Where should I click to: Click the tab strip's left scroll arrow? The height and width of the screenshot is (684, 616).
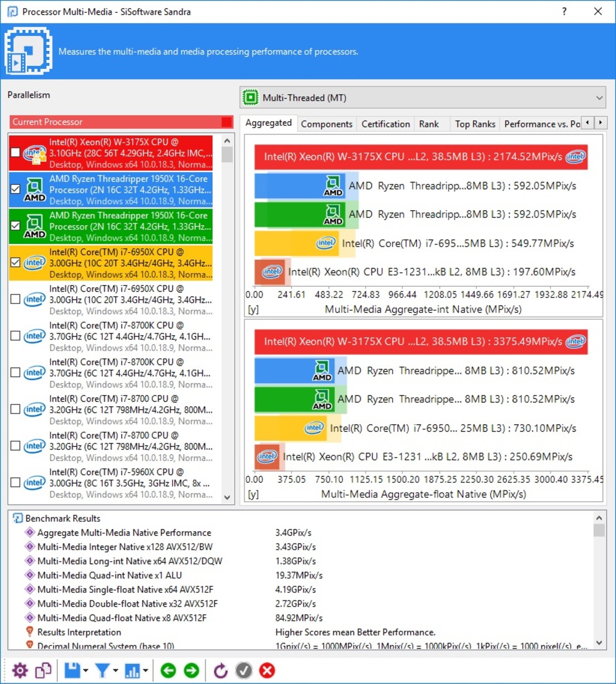588,123
